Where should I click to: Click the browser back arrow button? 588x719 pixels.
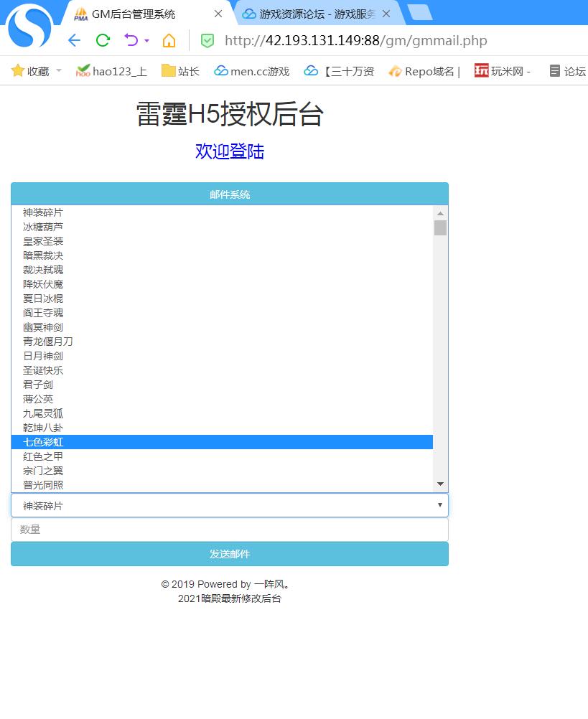pos(74,40)
